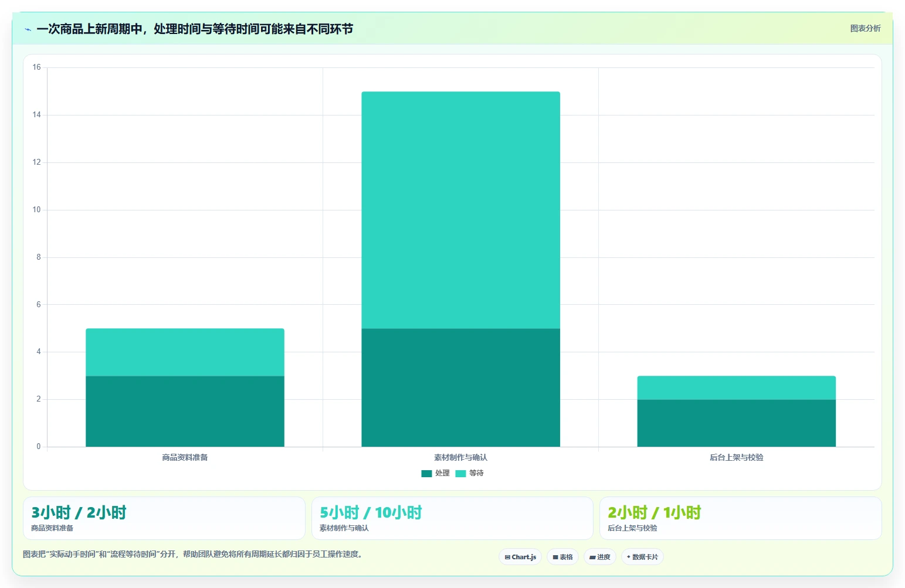905x588 pixels.
Task: Click the dark 处理 bar for 素材制作与确认
Action: coord(460,388)
